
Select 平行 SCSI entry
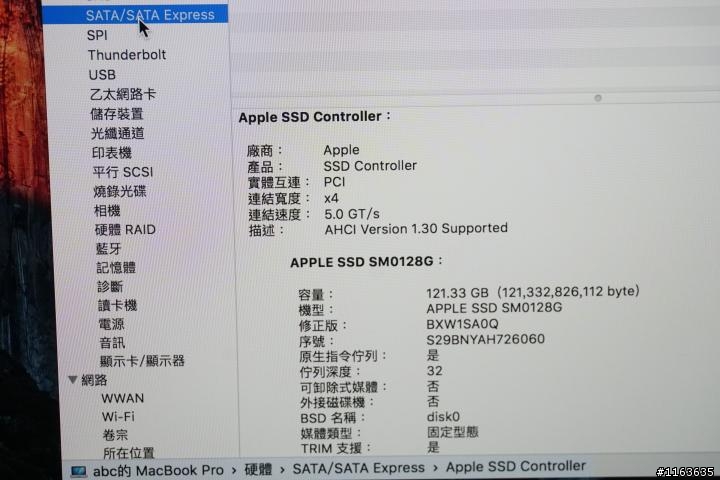(123, 172)
